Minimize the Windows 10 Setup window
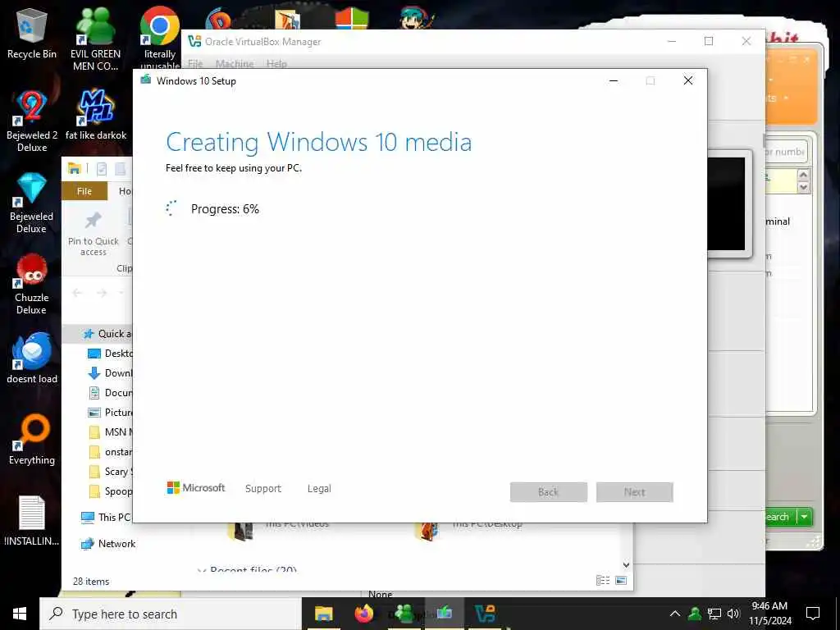 (614, 81)
